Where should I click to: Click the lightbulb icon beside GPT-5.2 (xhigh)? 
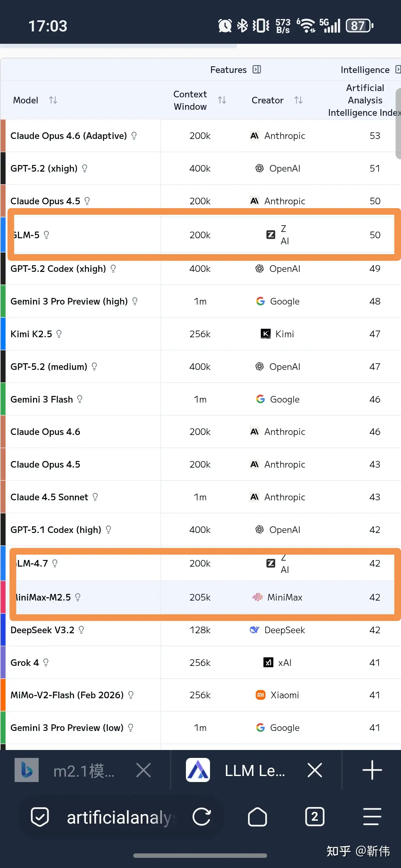tap(85, 168)
